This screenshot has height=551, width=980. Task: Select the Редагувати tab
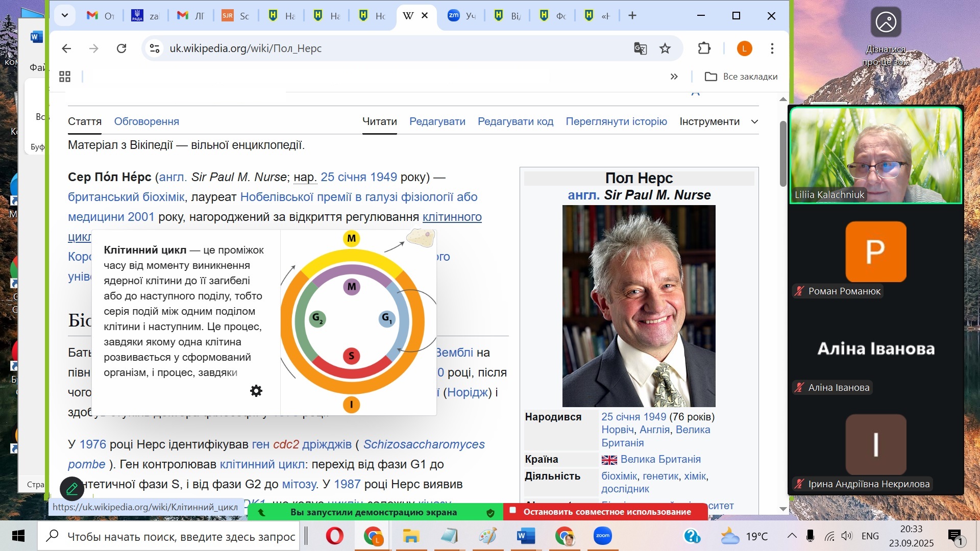point(437,121)
